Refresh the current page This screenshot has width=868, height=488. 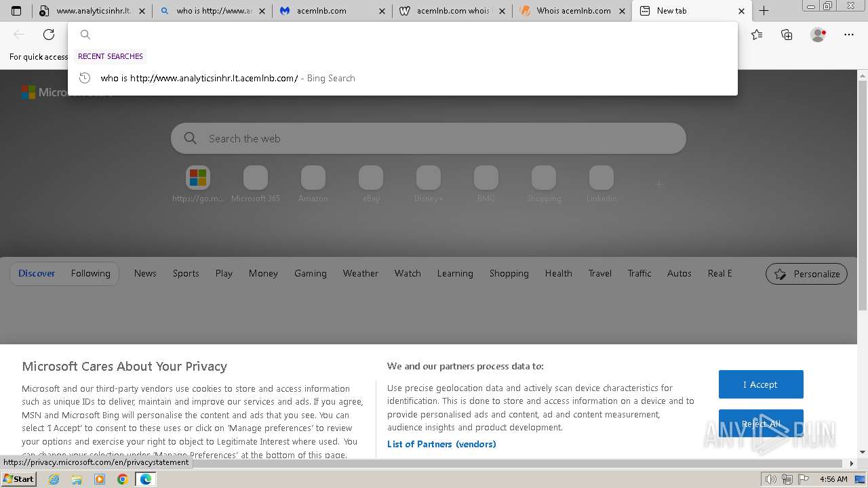click(49, 35)
